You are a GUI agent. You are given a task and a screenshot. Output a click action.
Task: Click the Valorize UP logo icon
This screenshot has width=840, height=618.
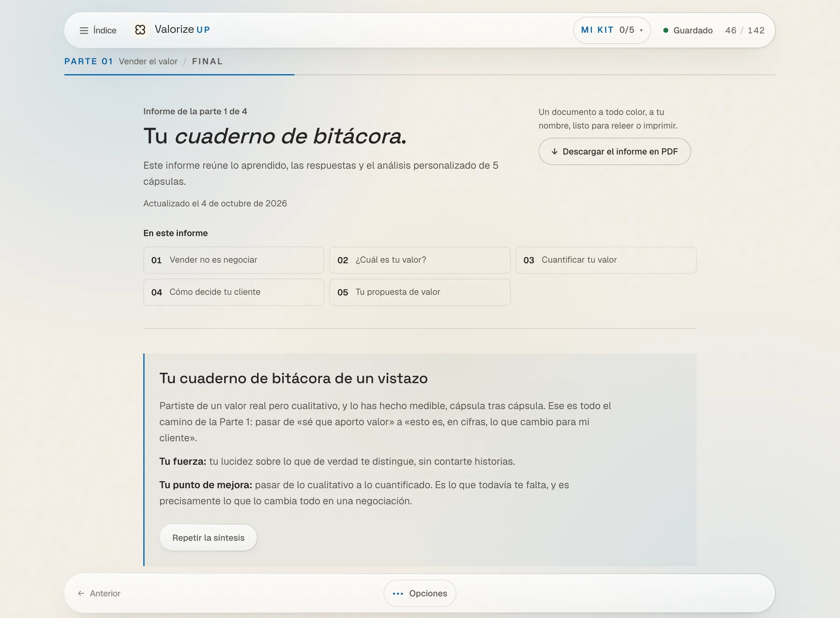[x=140, y=30]
